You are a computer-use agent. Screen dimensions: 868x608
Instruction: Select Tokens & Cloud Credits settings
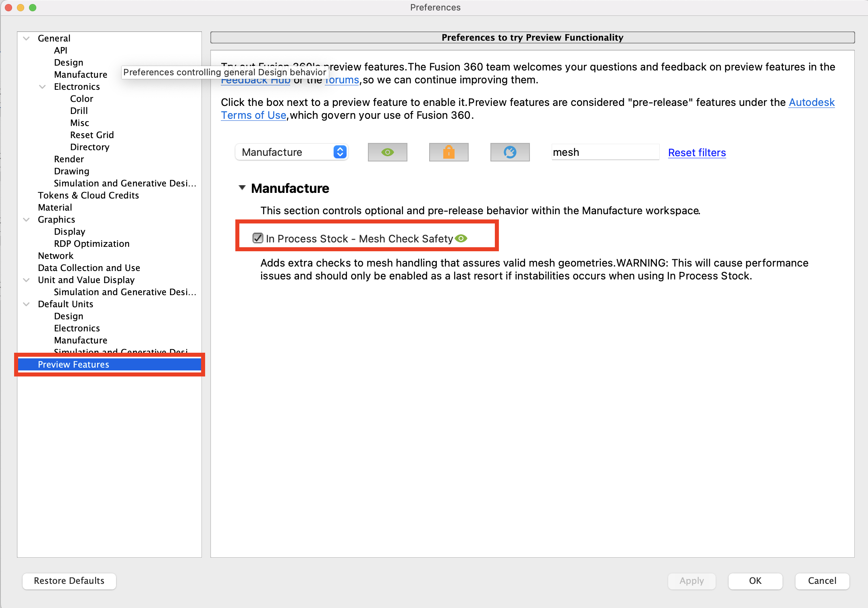(88, 195)
